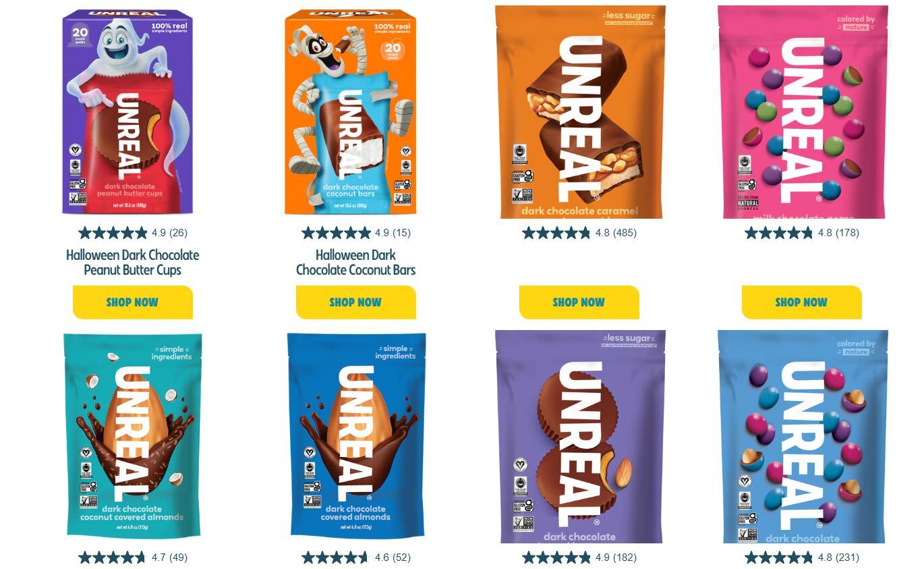The height and width of the screenshot is (569, 924).
Task: View the 4.8 star rating with 178 reviews
Action: (802, 233)
